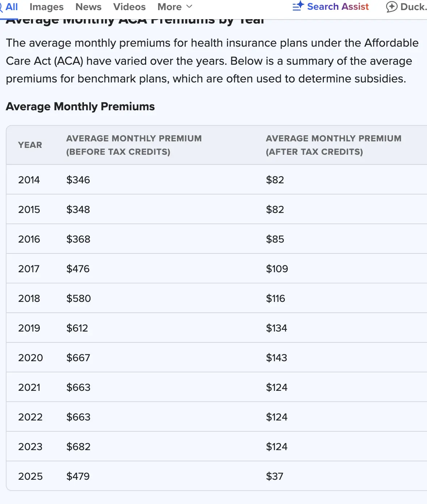This screenshot has width=427, height=504.
Task: Click the After Tax Credits column header
Action: [x=333, y=145]
